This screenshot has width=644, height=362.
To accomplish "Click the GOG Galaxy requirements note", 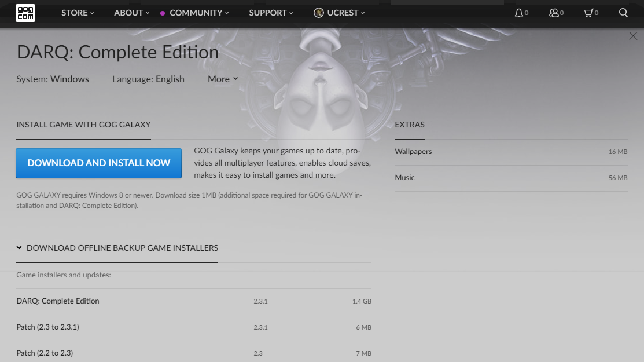I will [189, 200].
